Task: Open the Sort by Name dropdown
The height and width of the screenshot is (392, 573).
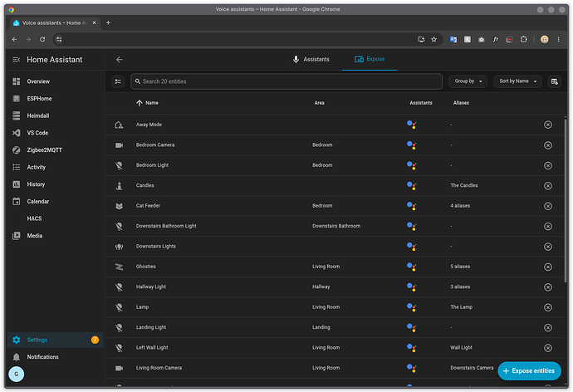Action: 517,81
